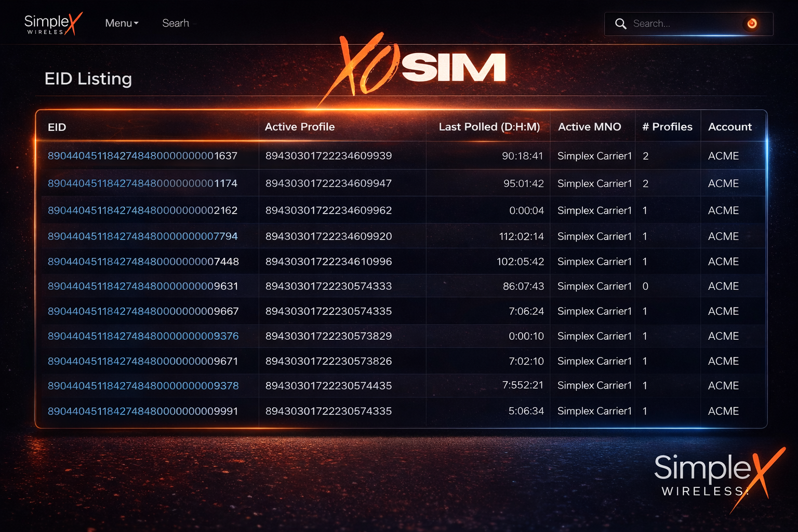Screen dimensions: 798x532
Task: Sort by the # Profiles column header
Action: point(667,127)
